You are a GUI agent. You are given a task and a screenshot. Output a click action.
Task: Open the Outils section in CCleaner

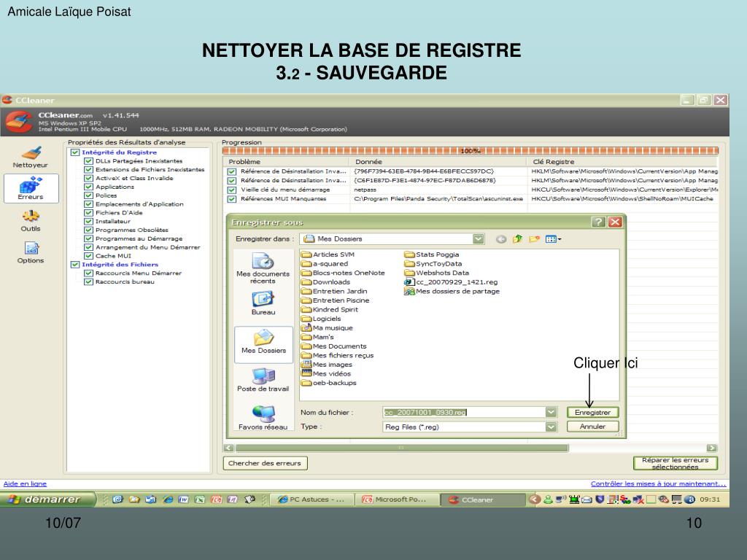click(x=31, y=220)
